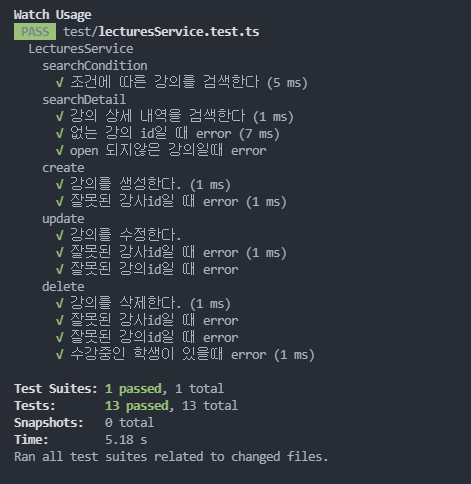This screenshot has width=471, height=484.
Task: Click checkmark before 수강중인 학생이 있을때 error
Action: [x=59, y=355]
